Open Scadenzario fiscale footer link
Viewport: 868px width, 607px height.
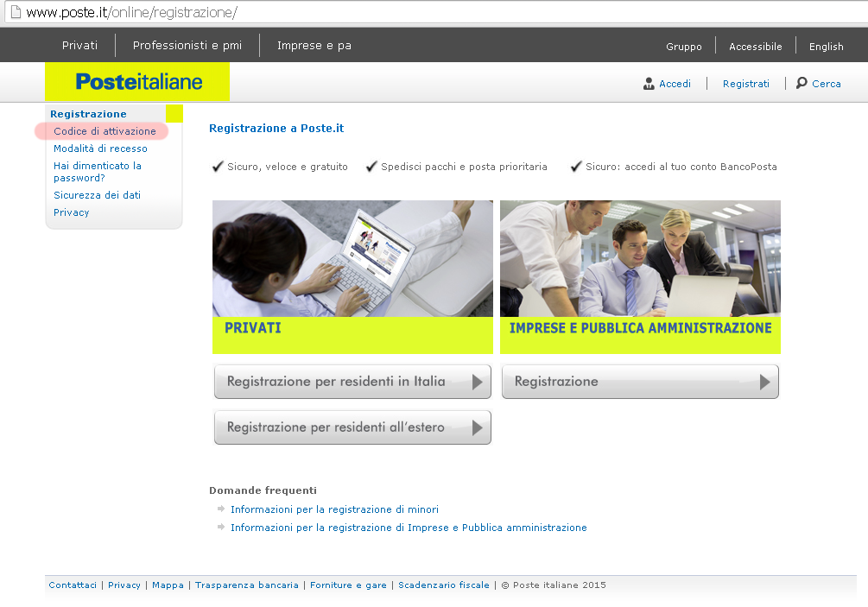444,585
